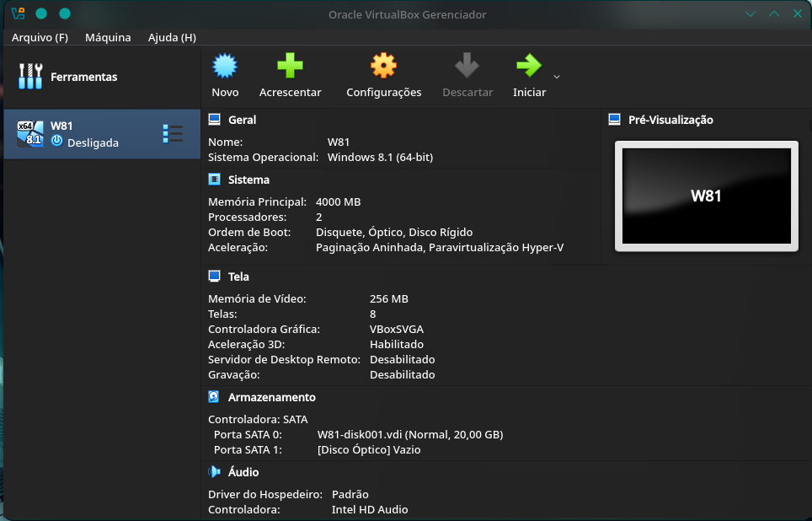Open the Geral section heading link

(243, 120)
